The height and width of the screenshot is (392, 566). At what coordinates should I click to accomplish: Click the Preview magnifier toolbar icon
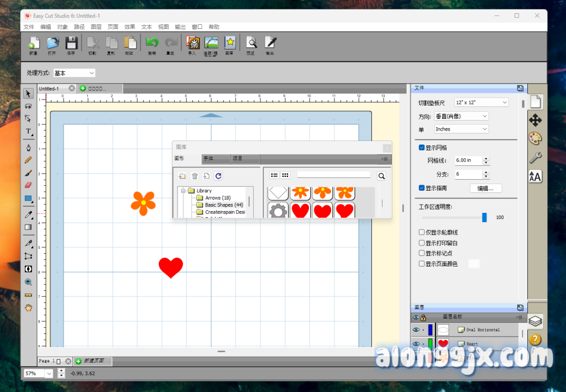coord(251,43)
